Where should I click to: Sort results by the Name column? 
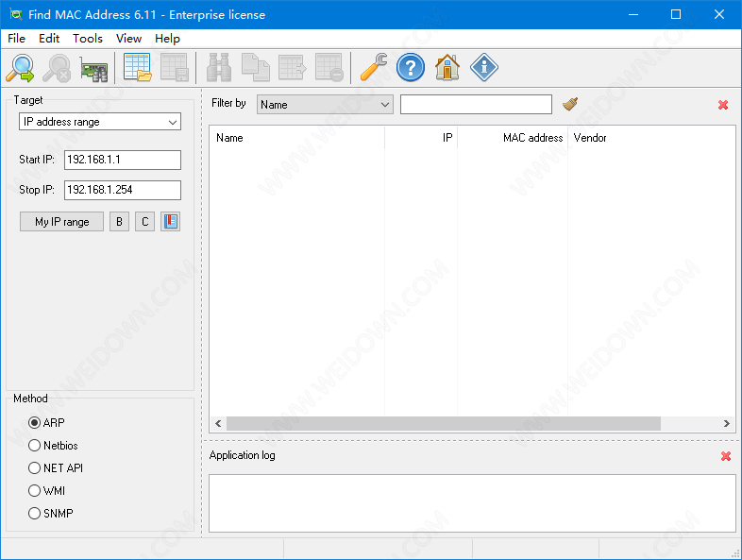[x=297, y=138]
